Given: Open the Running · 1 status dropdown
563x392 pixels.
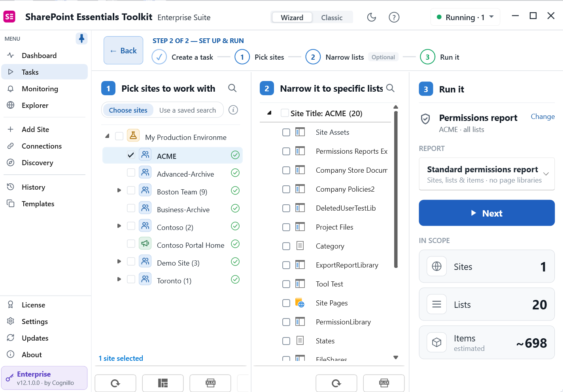Looking at the screenshot, I should tap(465, 17).
